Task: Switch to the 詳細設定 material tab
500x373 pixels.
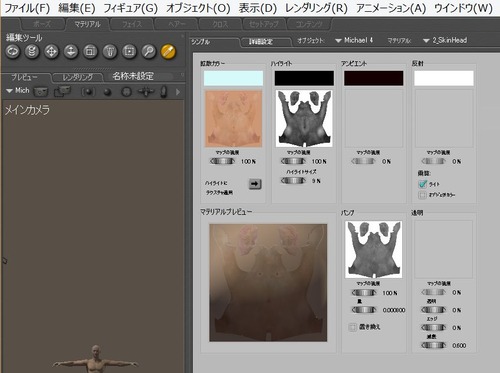Action: click(x=262, y=42)
